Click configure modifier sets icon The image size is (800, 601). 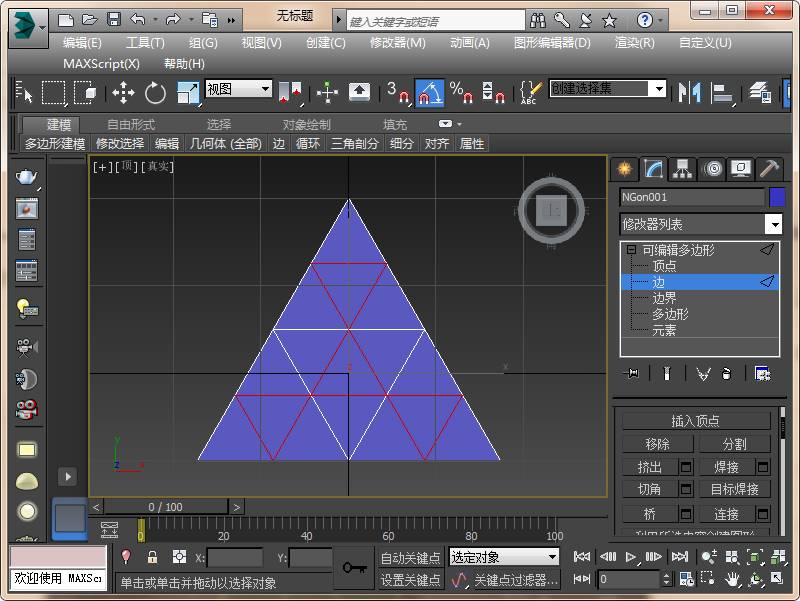(x=762, y=374)
